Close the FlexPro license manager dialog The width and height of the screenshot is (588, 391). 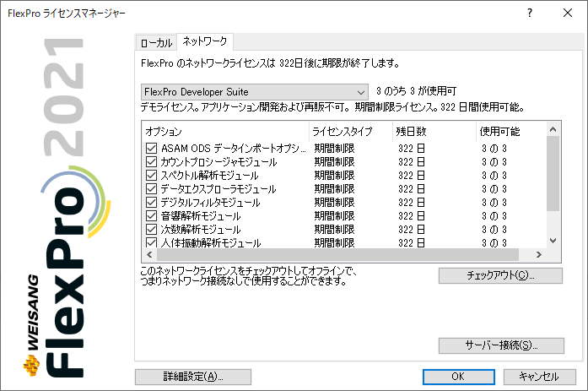click(569, 14)
